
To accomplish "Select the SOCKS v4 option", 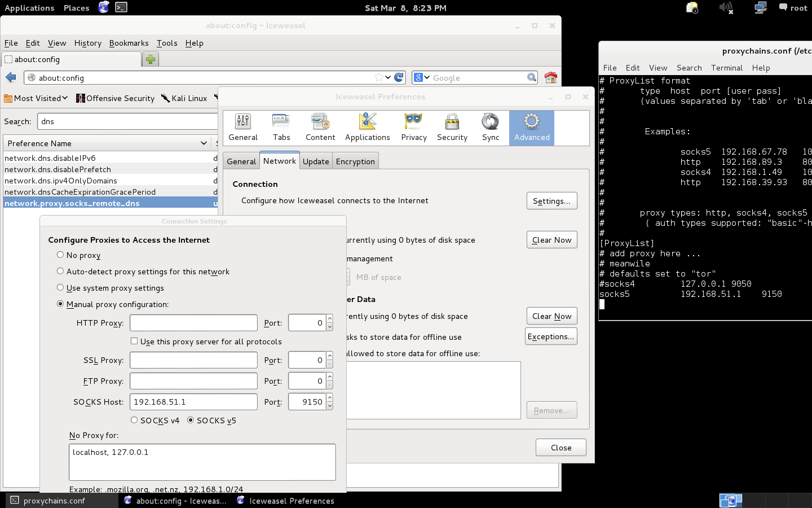I will click(x=134, y=420).
